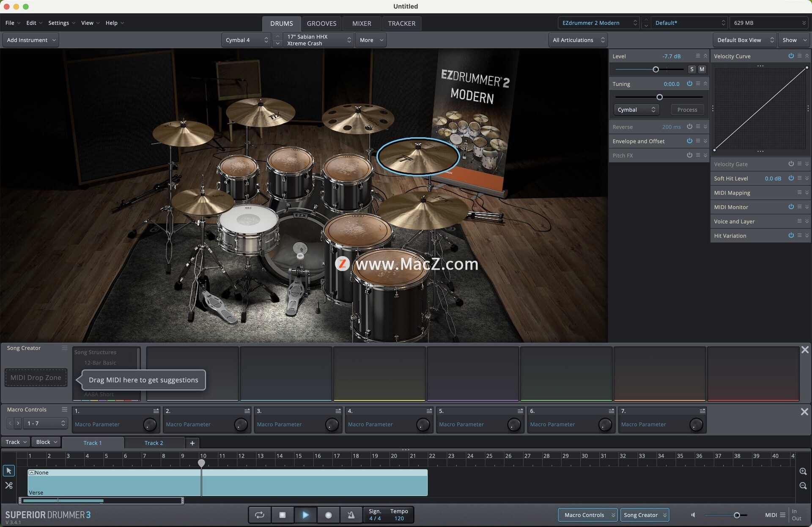Image resolution: width=812 pixels, height=527 pixels.
Task: Click the macro 2 knob
Action: [241, 425]
